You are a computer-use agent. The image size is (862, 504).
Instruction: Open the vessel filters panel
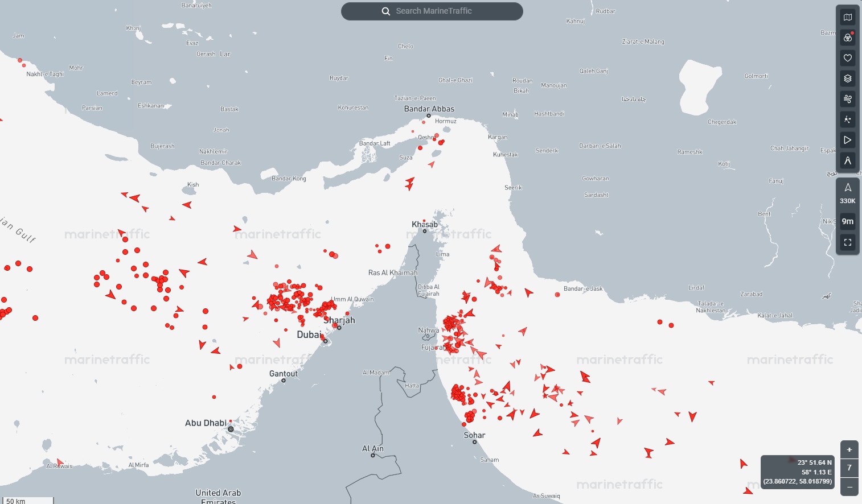pyautogui.click(x=847, y=38)
